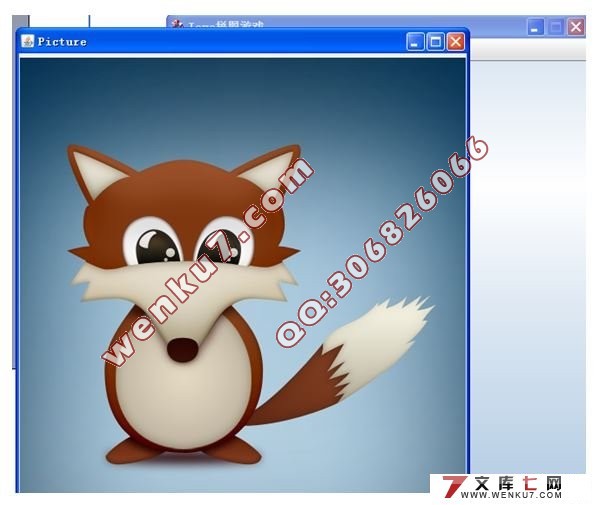Screen dimensions: 596x505
Task: Click the wenku7.com diagonal watermark text
Action: point(207,262)
